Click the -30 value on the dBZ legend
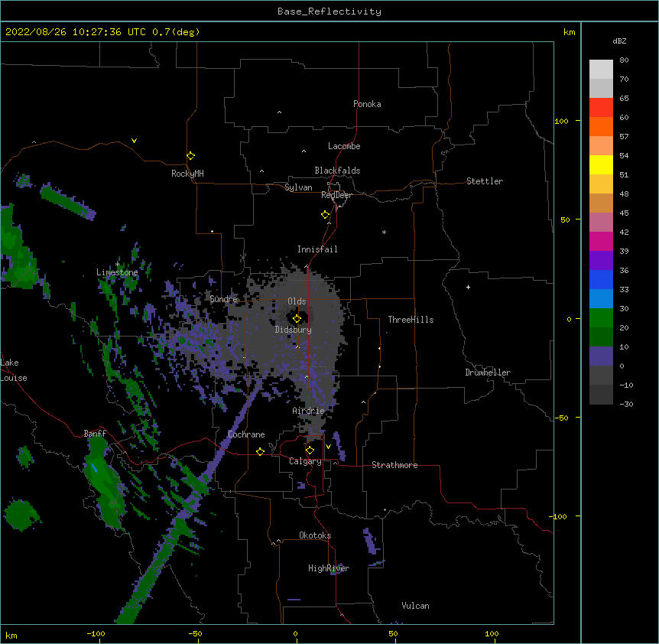 [x=626, y=404]
